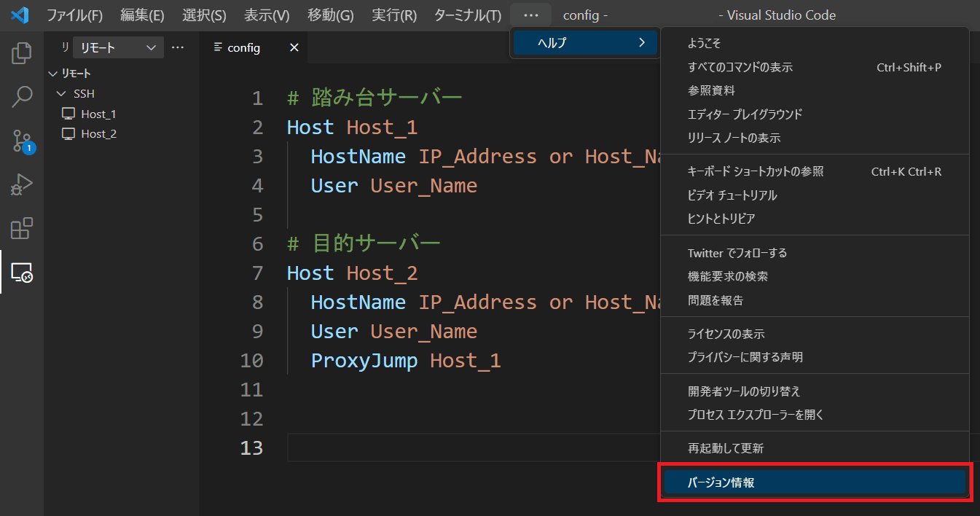Click the monitor icon beside Host_2
This screenshot has height=516, width=980.
[68, 133]
